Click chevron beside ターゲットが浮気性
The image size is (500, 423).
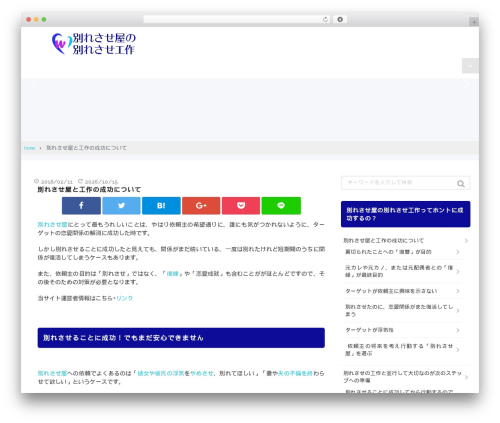click(x=458, y=330)
